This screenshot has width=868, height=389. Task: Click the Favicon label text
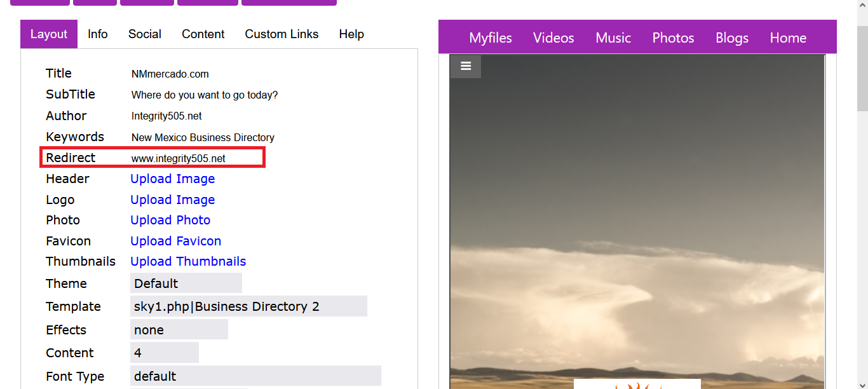pyautogui.click(x=68, y=242)
